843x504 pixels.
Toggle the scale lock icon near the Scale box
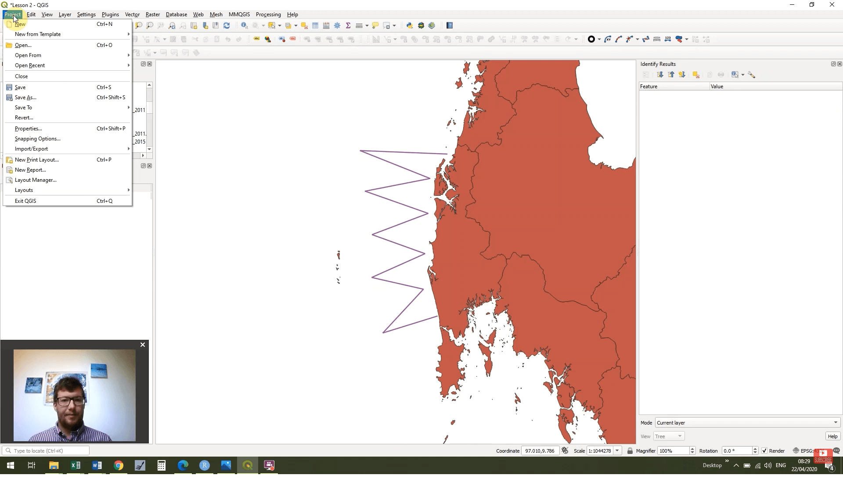(630, 450)
